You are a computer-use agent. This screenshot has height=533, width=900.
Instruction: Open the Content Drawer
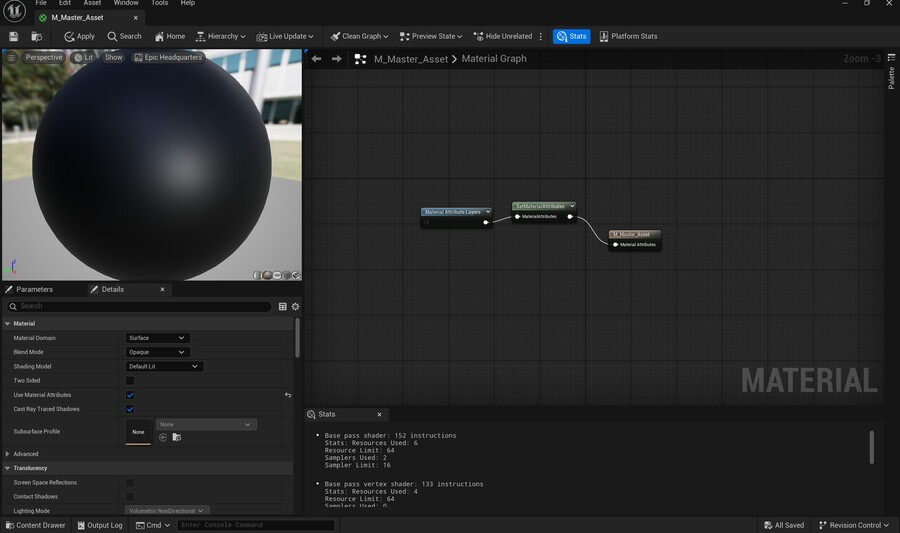(x=35, y=525)
